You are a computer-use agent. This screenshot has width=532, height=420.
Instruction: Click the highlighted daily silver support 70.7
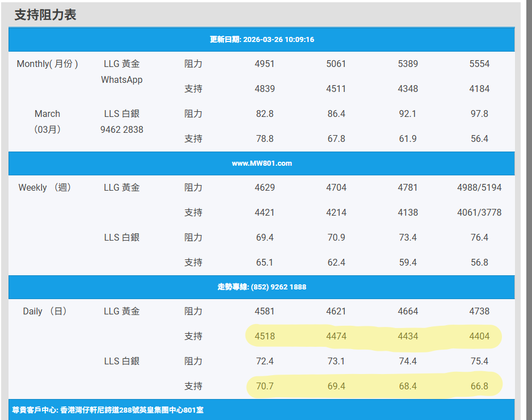(x=265, y=387)
